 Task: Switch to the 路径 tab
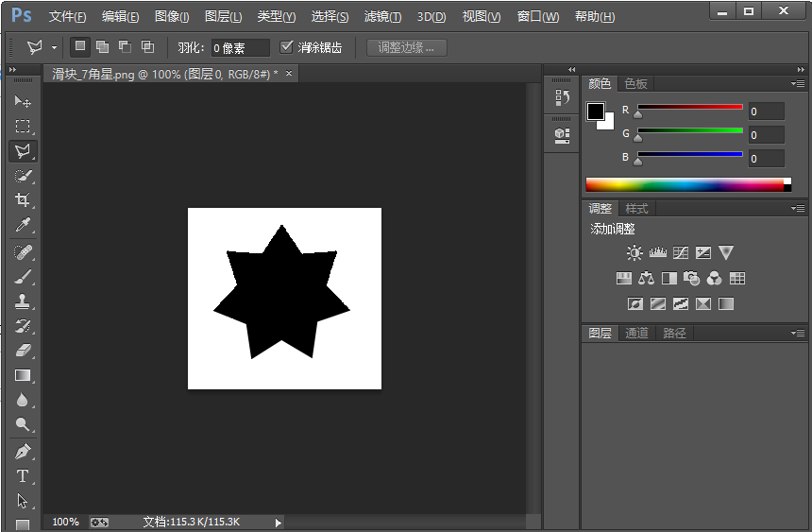pyautogui.click(x=675, y=333)
